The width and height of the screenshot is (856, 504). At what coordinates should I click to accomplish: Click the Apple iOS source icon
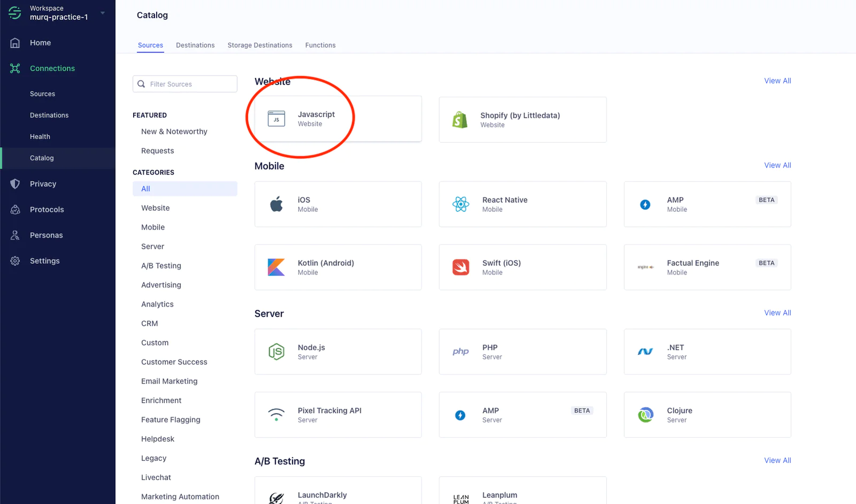click(276, 204)
